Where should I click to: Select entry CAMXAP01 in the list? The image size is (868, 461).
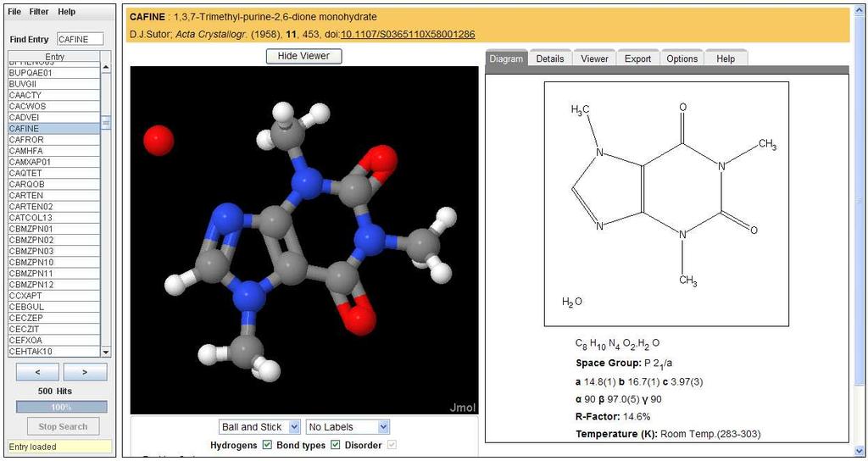tap(53, 162)
